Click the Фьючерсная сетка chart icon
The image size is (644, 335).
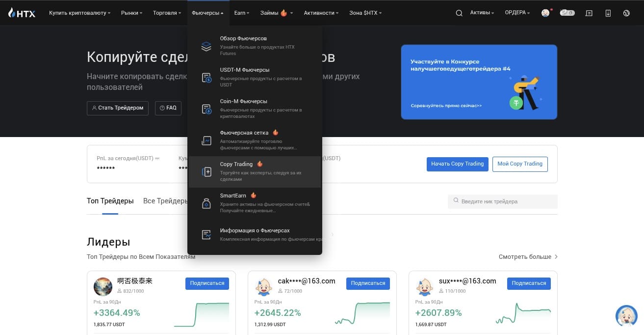coord(206,140)
